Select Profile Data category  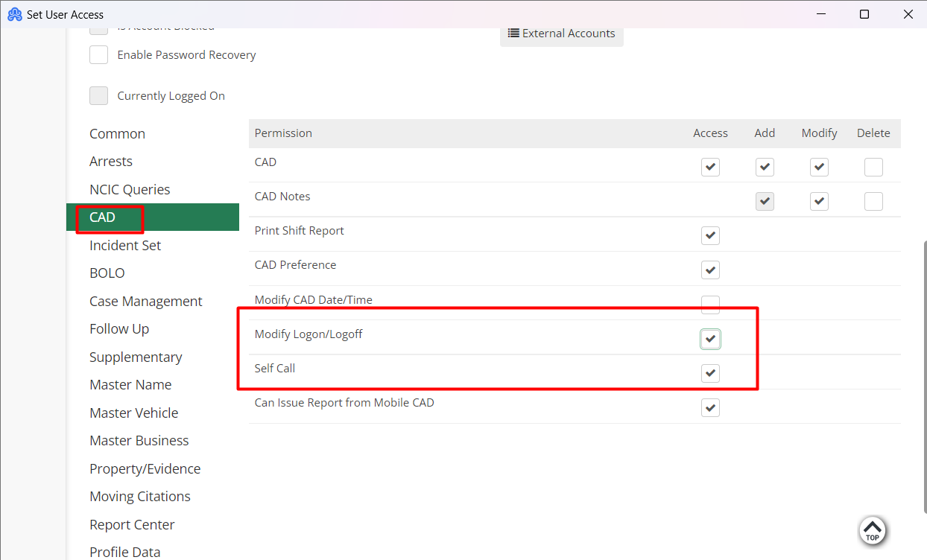pyautogui.click(x=125, y=552)
